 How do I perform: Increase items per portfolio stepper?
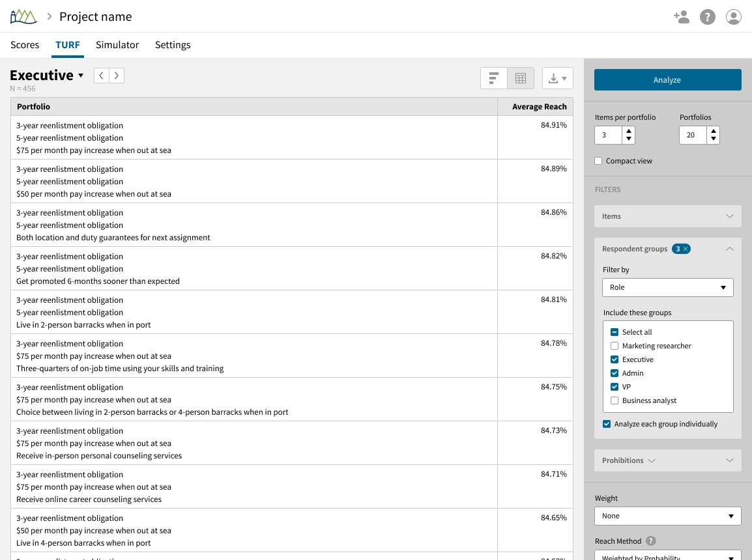[x=629, y=132]
